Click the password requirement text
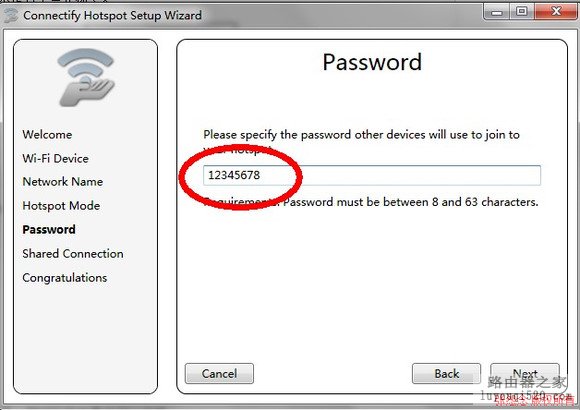The width and height of the screenshot is (580, 410). (x=371, y=202)
